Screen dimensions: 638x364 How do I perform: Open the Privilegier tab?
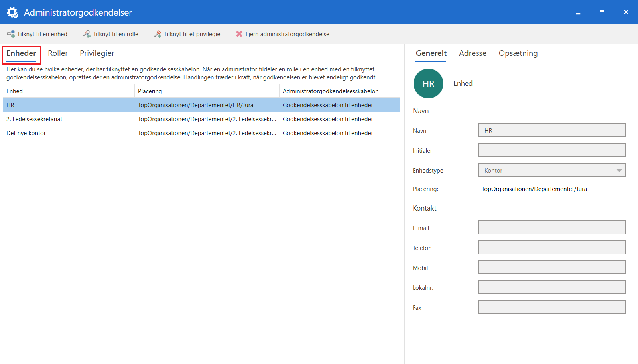[x=97, y=53]
